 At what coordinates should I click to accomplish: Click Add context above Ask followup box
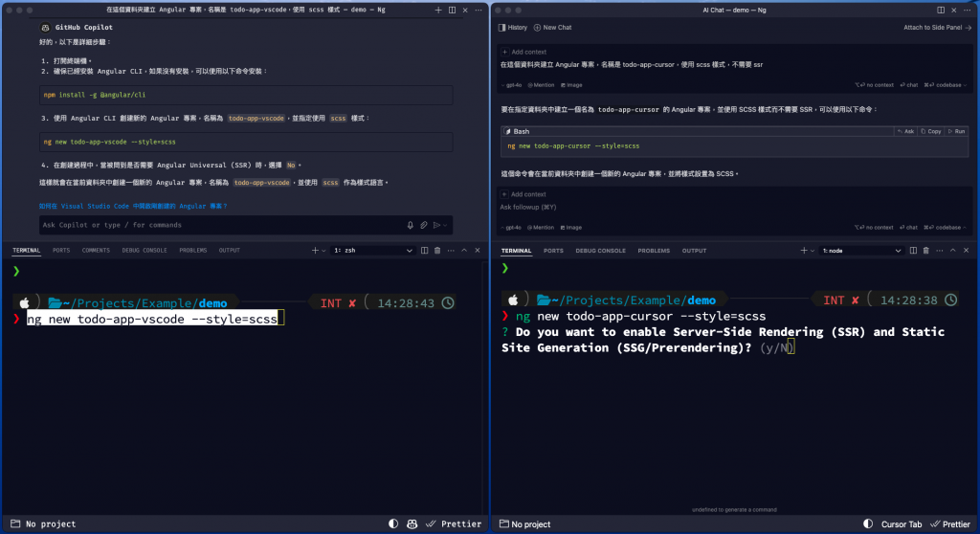tap(523, 194)
